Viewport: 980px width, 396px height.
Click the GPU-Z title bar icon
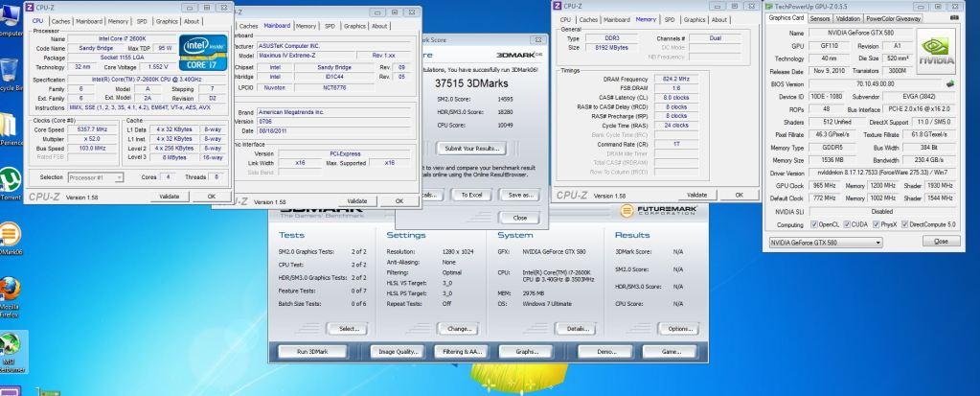769,7
